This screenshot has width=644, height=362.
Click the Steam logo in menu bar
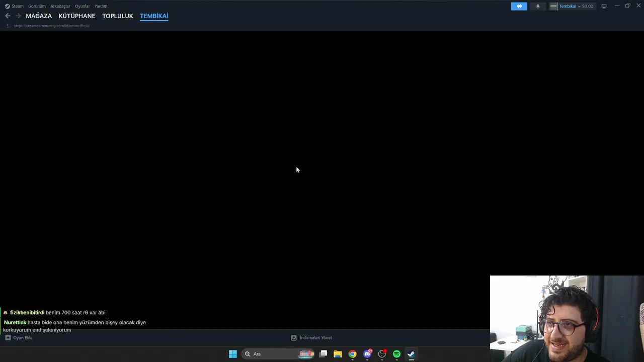click(7, 6)
